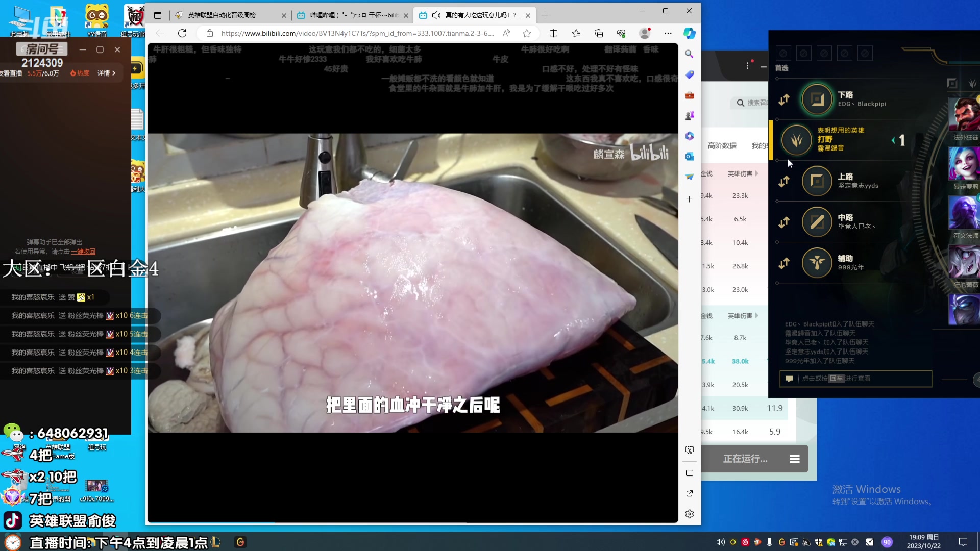
Task: Open Outlook from Edge sidebar
Action: tap(689, 156)
